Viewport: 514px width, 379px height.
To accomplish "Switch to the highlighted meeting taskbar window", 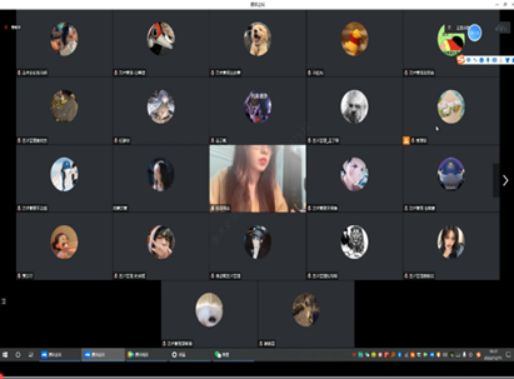I will (x=103, y=355).
